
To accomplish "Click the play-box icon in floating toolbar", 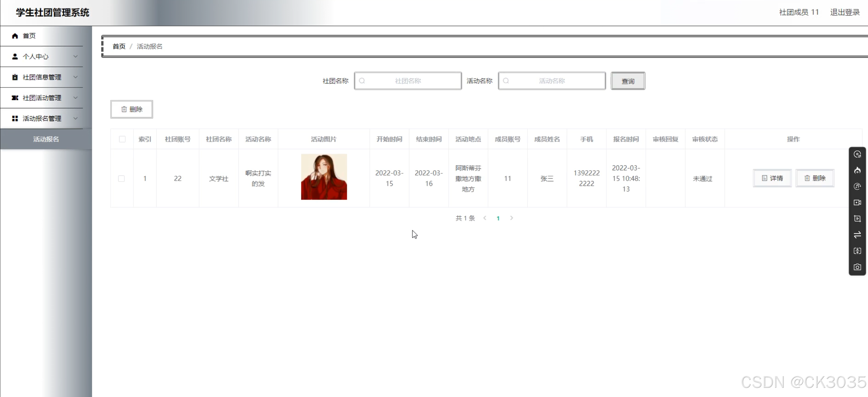I will 857,218.
